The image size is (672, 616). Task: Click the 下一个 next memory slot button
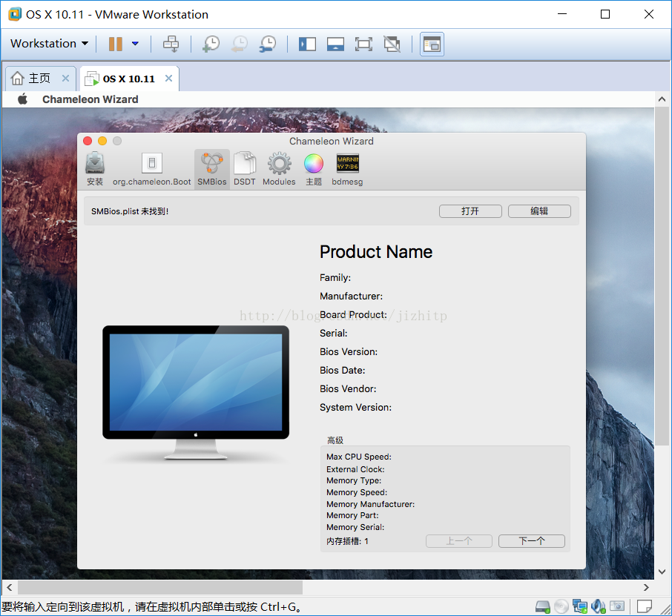pyautogui.click(x=531, y=541)
